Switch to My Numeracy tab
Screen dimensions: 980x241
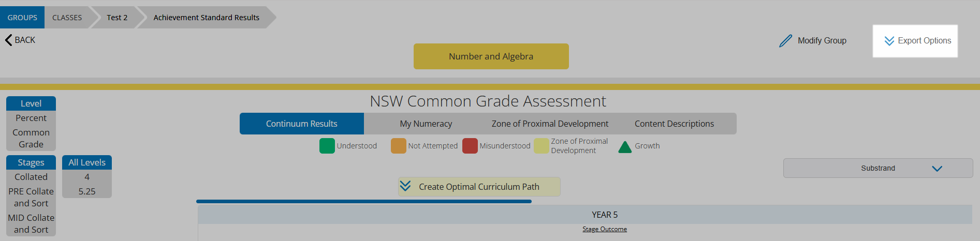(426, 124)
